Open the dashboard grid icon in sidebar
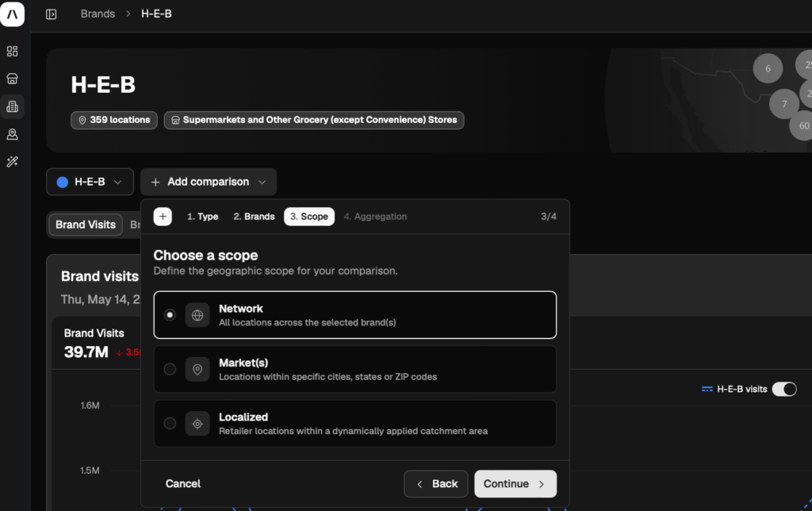The width and height of the screenshot is (812, 511). [12, 51]
